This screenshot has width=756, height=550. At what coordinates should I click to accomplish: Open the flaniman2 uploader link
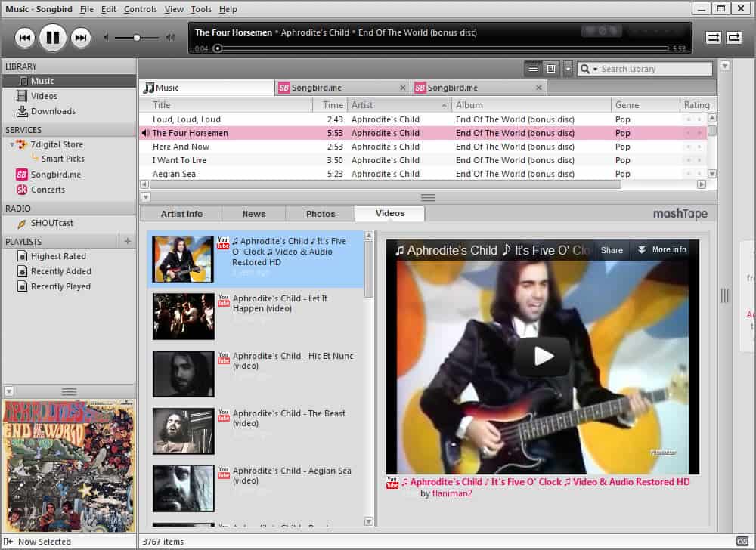(452, 493)
